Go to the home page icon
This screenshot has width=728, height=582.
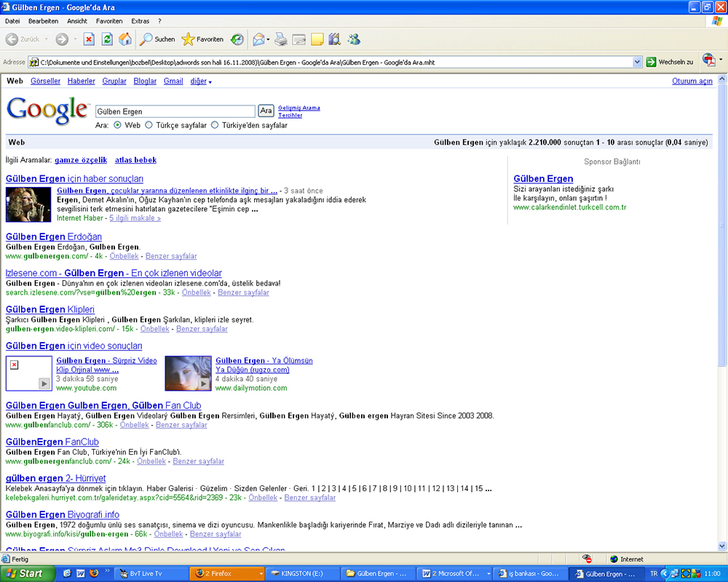pyautogui.click(x=125, y=39)
